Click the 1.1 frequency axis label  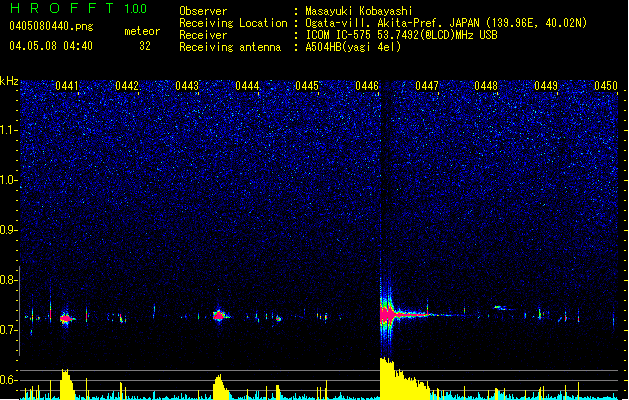point(8,130)
